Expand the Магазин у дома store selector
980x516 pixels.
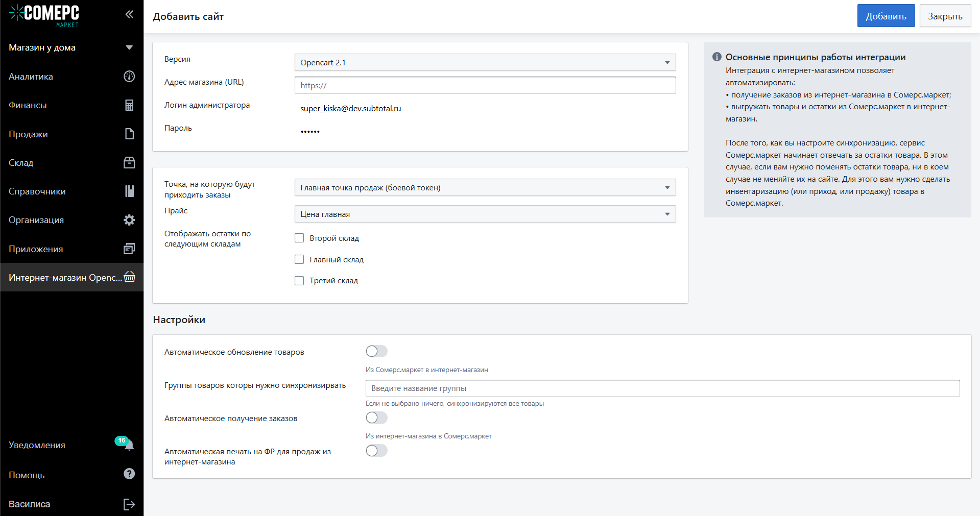tap(71, 47)
